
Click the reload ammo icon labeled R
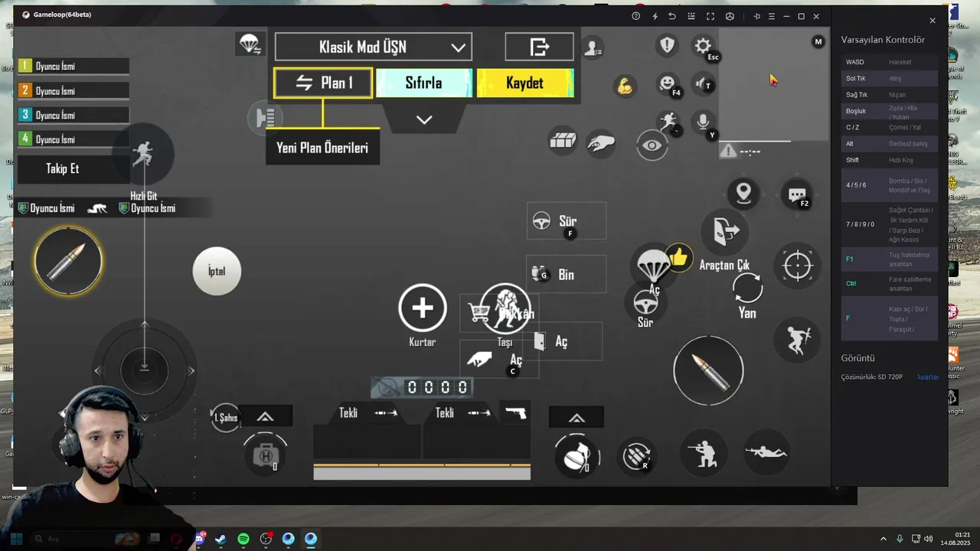[x=636, y=457]
